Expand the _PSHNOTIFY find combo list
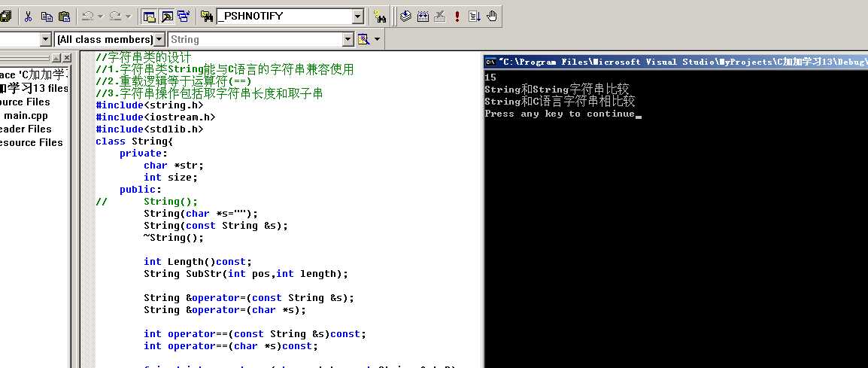Image resolution: width=868 pixels, height=368 pixels. click(358, 17)
